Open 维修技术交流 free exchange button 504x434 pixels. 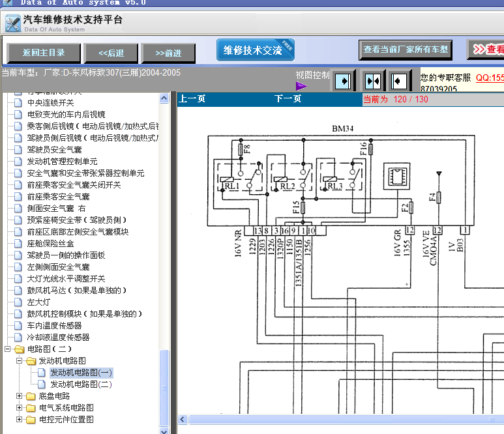tap(256, 50)
